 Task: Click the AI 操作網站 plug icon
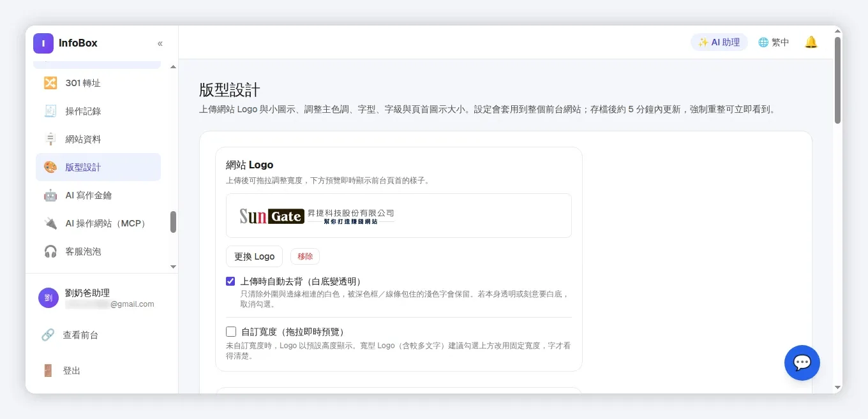click(50, 223)
